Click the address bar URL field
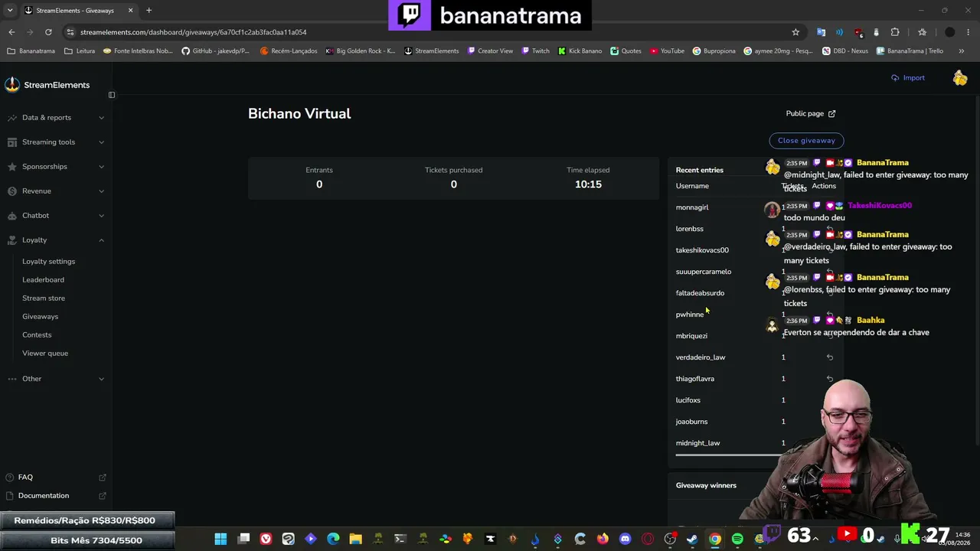The width and height of the screenshot is (980, 551). tap(429, 32)
